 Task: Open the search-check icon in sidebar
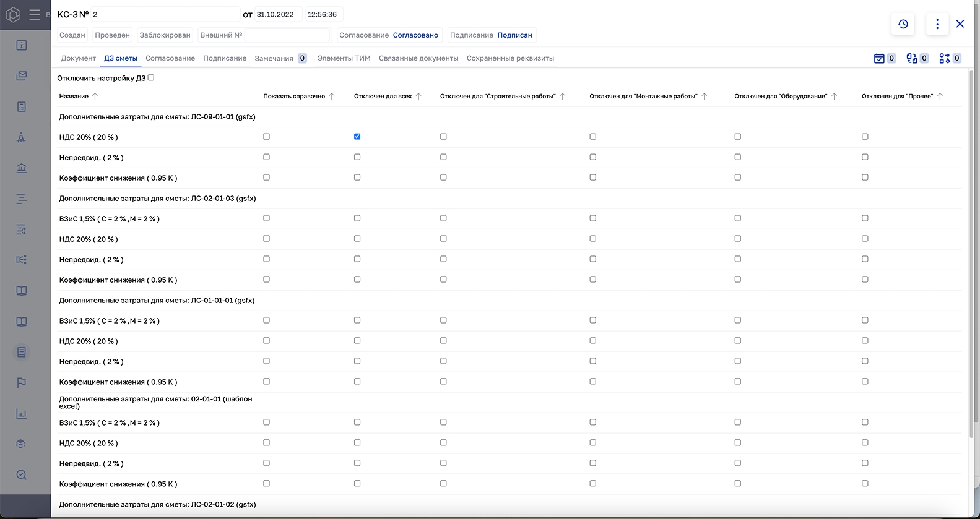22,474
